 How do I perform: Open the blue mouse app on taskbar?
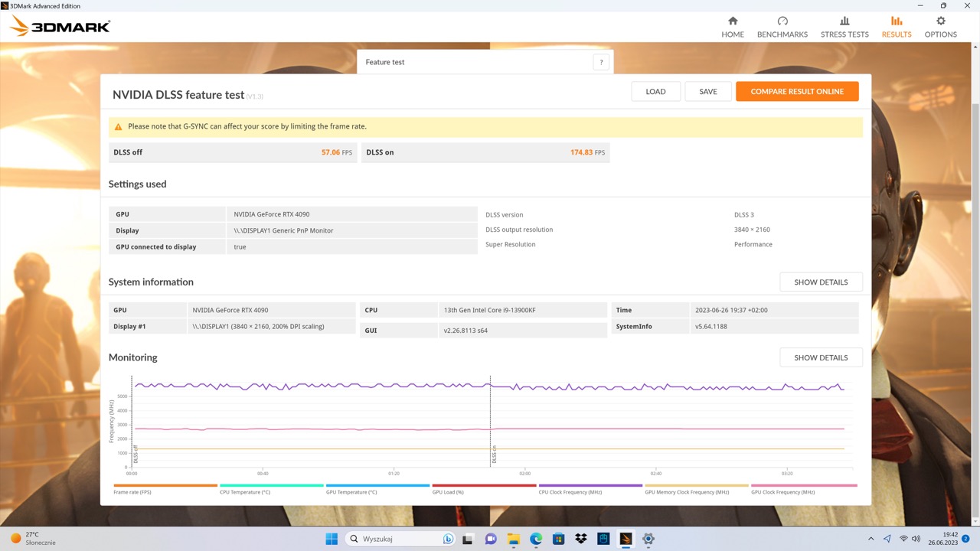pos(603,539)
